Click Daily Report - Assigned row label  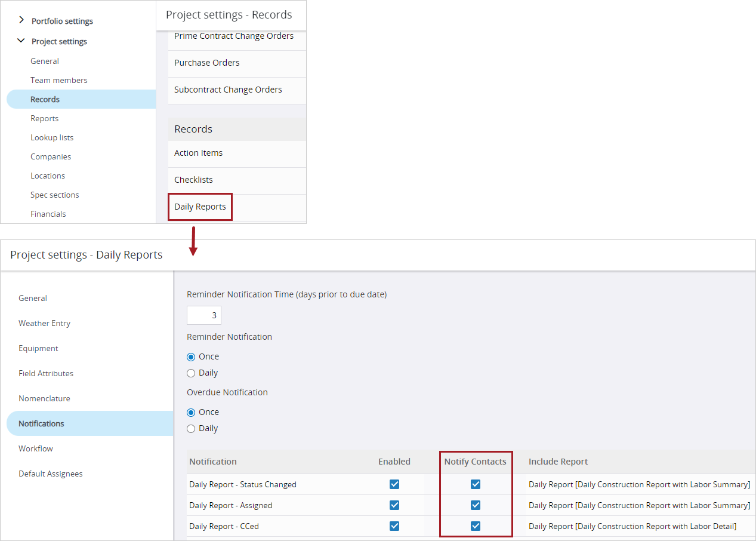pos(231,505)
